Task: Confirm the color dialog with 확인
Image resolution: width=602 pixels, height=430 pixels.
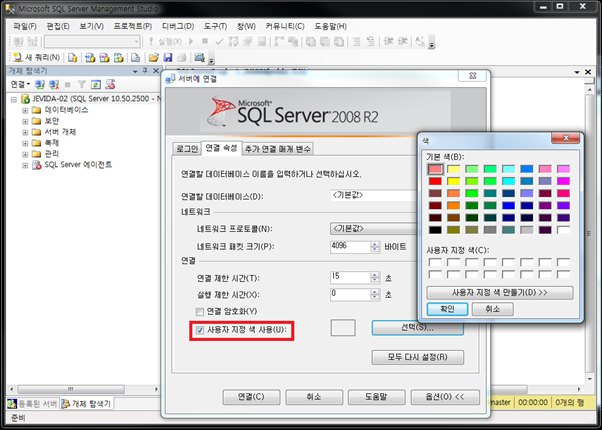Action: click(x=447, y=309)
